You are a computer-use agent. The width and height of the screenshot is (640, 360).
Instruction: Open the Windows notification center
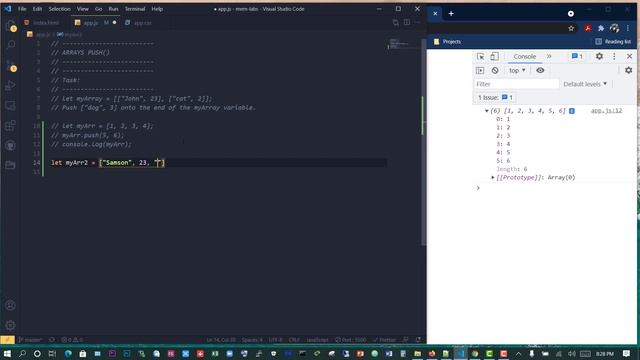(x=627, y=353)
